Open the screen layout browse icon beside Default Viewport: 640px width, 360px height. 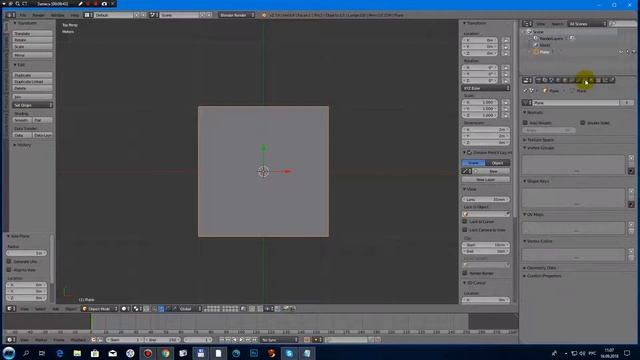click(x=89, y=15)
